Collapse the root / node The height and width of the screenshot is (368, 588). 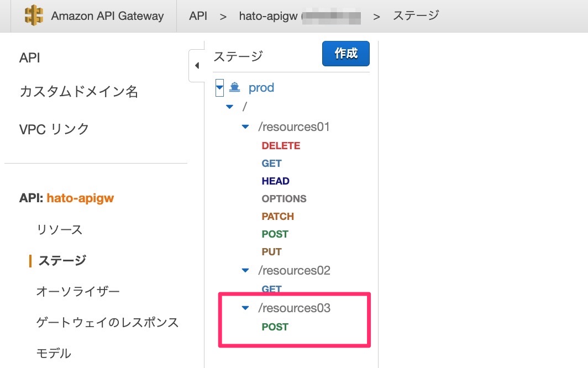230,107
